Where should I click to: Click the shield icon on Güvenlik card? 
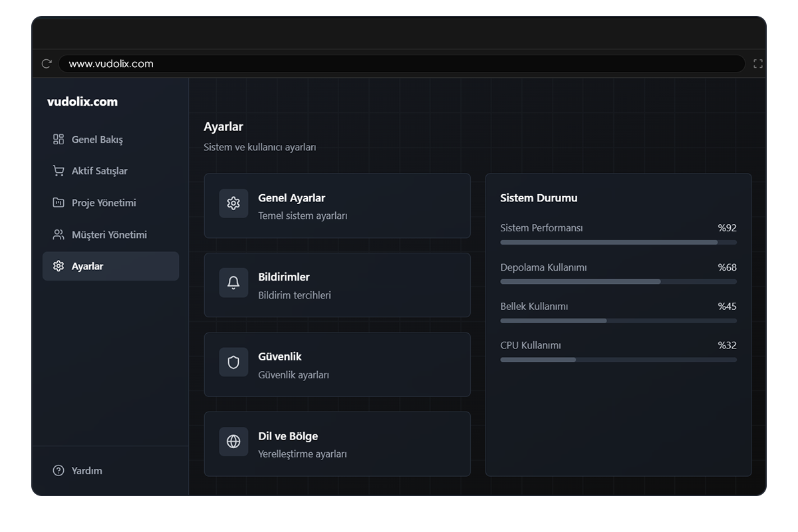pos(233,362)
